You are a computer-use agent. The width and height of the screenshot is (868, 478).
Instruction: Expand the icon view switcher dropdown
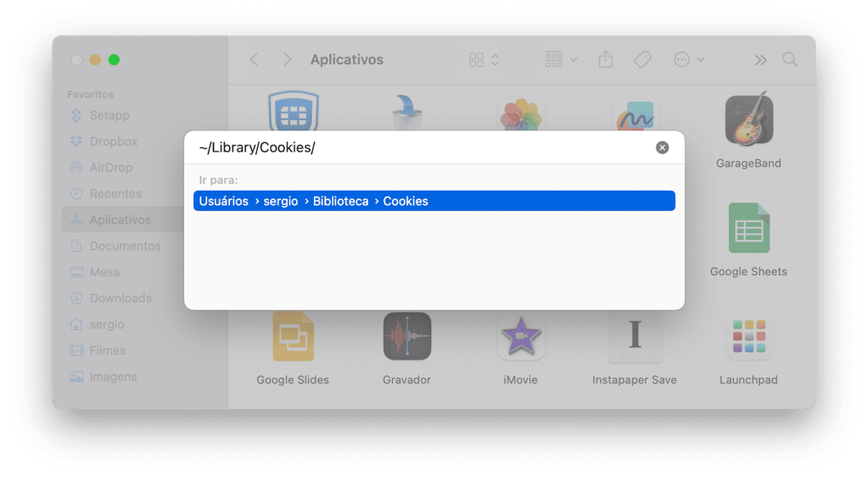484,60
